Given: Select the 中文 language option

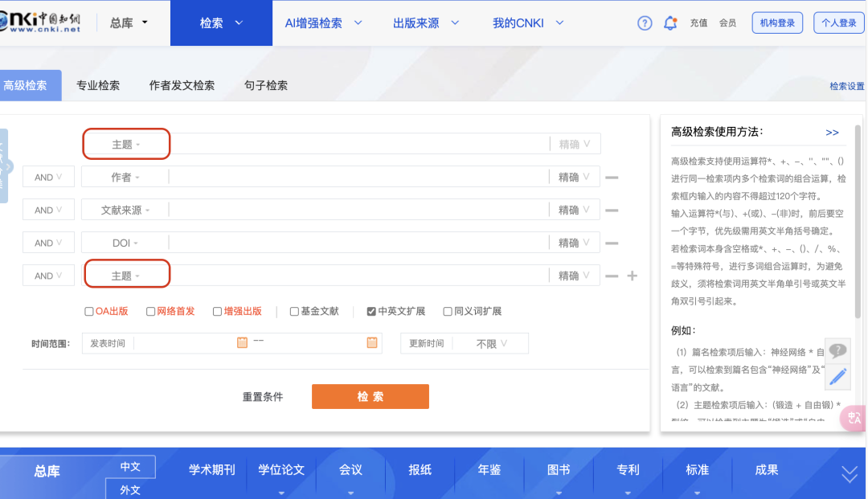Looking at the screenshot, I should [131, 467].
